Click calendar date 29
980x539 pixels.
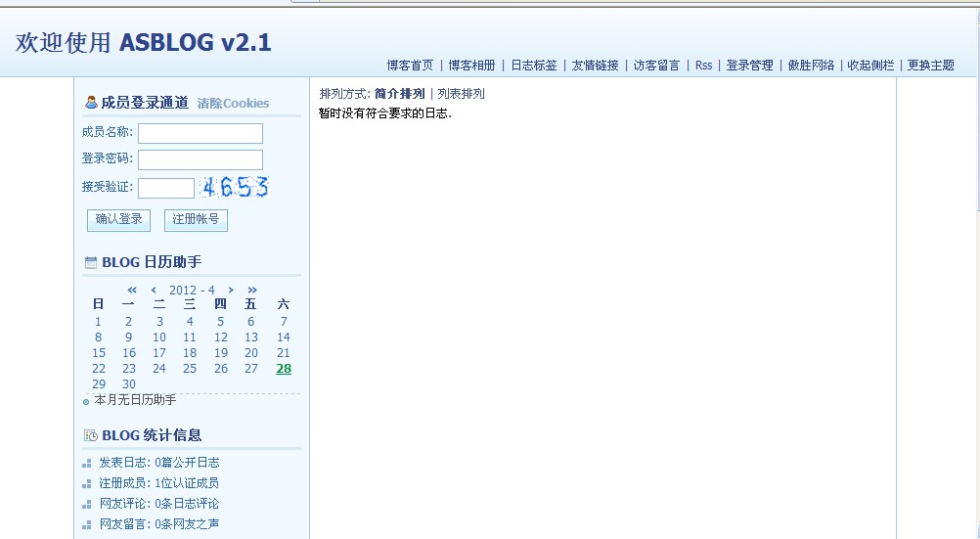99,384
